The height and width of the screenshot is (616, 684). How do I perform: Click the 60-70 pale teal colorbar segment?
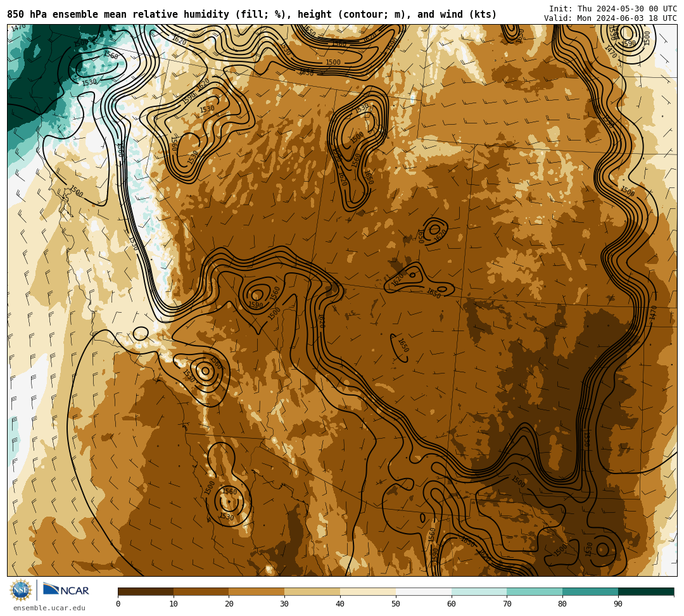pyautogui.click(x=479, y=591)
